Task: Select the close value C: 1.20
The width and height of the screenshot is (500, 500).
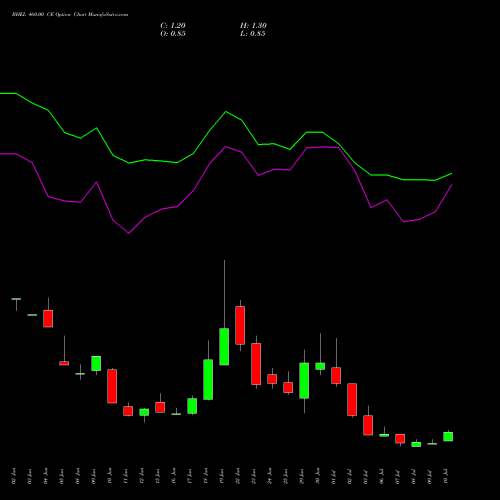Action: pyautogui.click(x=173, y=26)
